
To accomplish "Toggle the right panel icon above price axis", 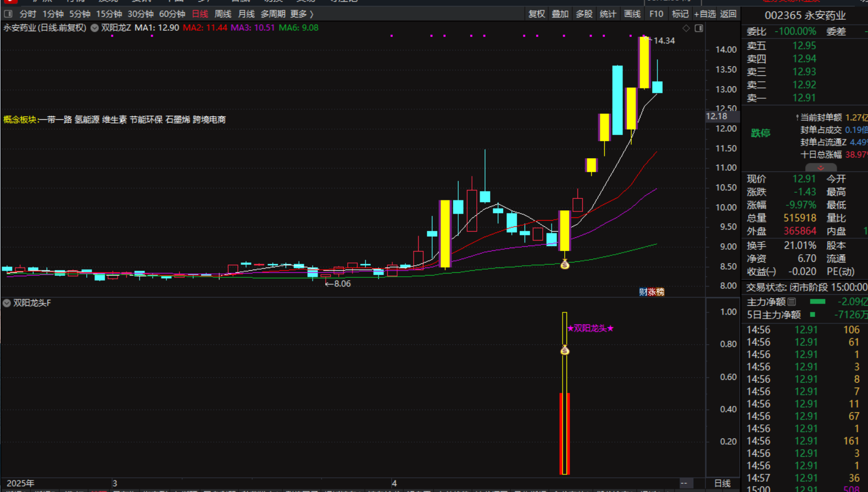I will point(699,28).
